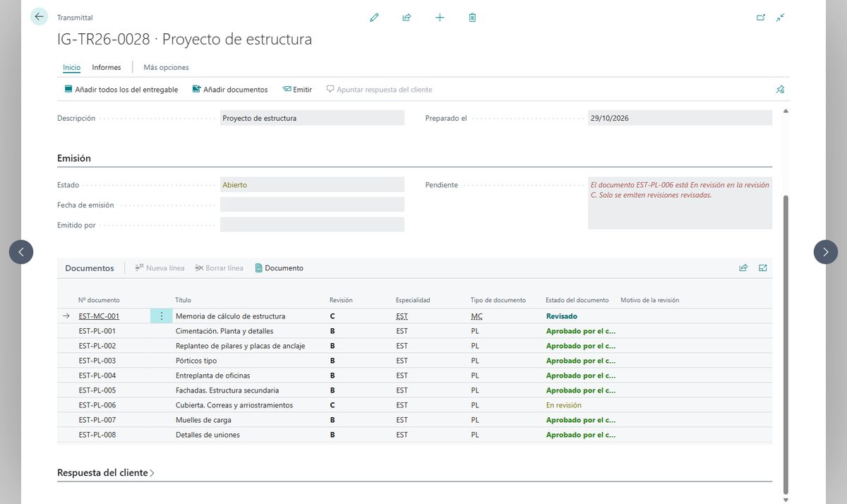Select row EST-PL-004
Image resolution: width=847 pixels, height=504 pixels.
point(415,376)
